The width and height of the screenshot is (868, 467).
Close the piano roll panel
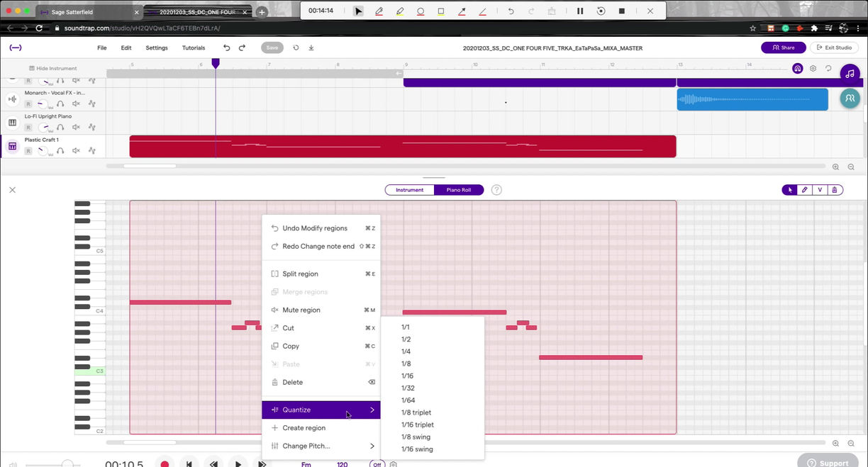[12, 190]
